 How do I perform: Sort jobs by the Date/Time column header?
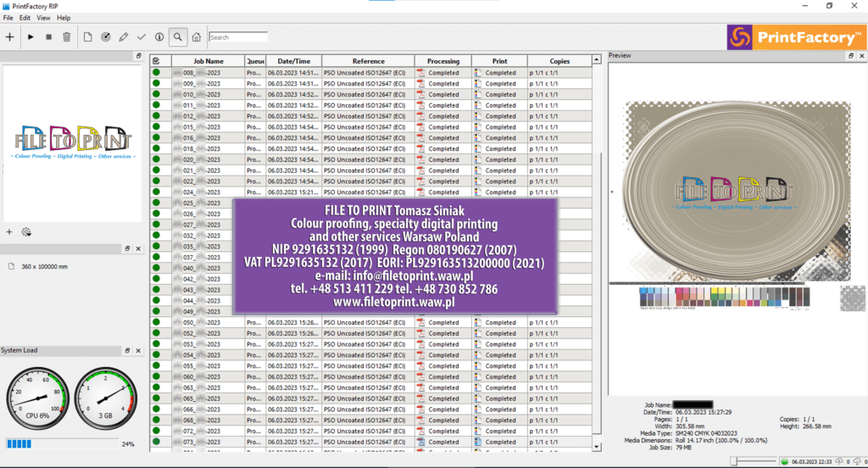(293, 61)
